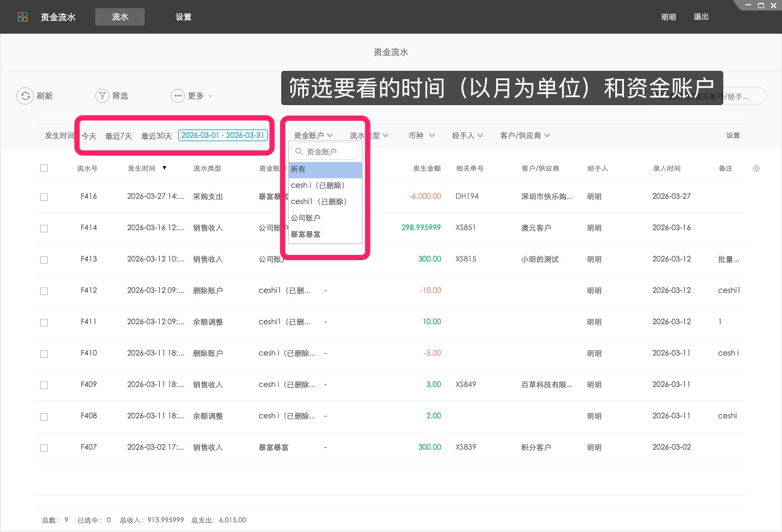
Task: Select 公司账户 account option
Action: [325, 218]
